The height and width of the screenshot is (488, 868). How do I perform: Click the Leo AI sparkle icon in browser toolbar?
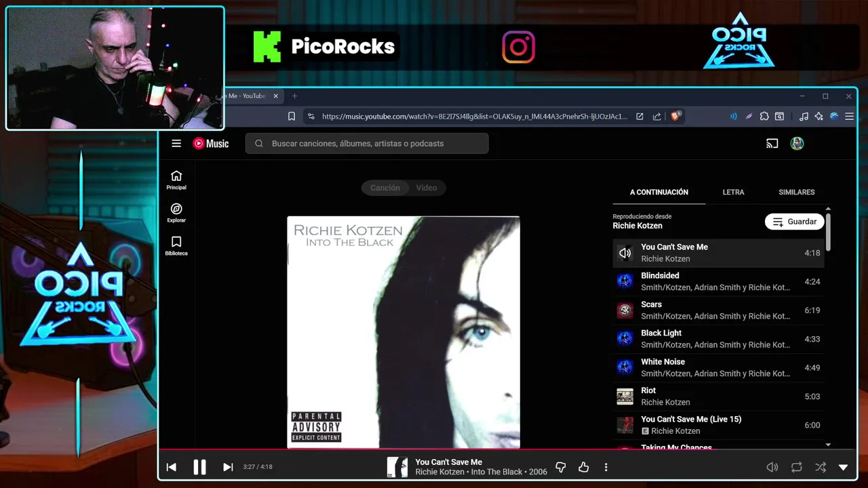[x=819, y=117]
